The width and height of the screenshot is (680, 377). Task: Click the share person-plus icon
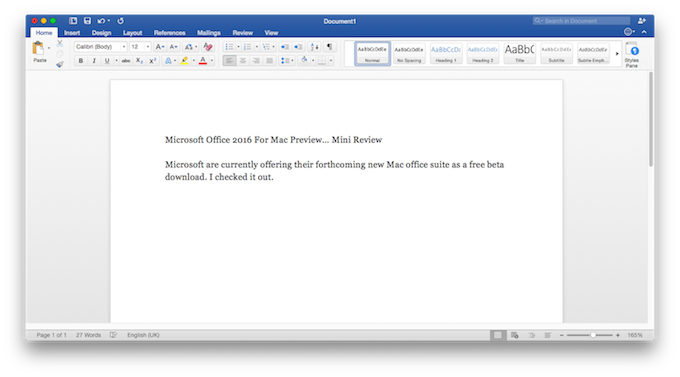642,20
